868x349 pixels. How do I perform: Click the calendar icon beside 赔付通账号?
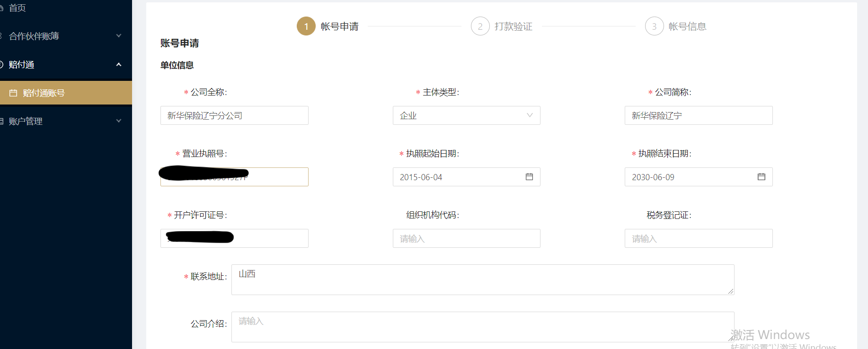[13, 93]
